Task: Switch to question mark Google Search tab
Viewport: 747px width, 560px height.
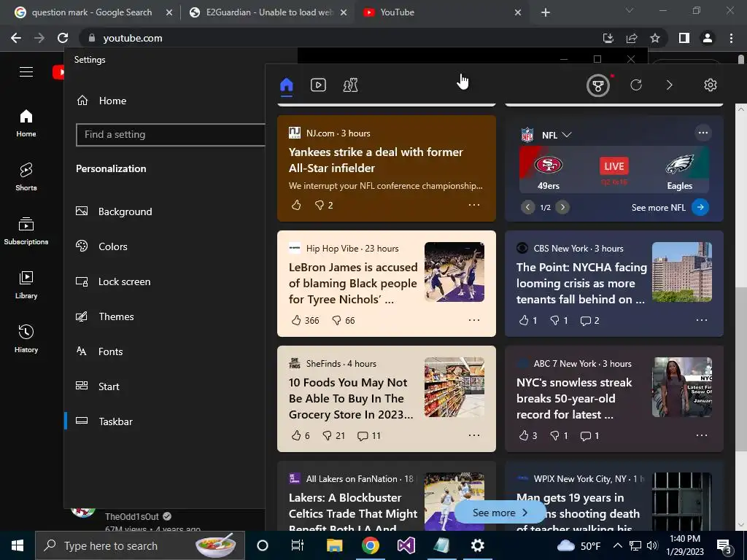Action: (x=92, y=12)
